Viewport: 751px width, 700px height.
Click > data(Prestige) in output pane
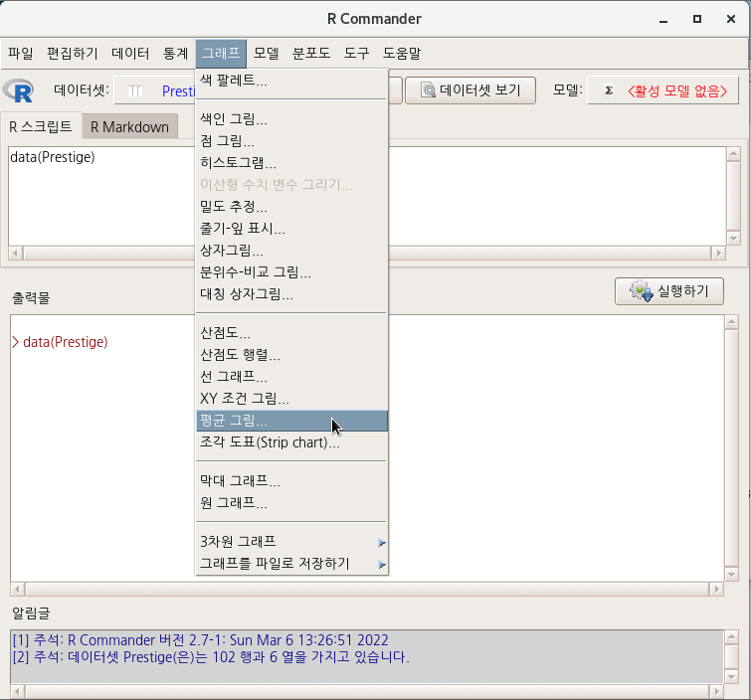point(60,342)
